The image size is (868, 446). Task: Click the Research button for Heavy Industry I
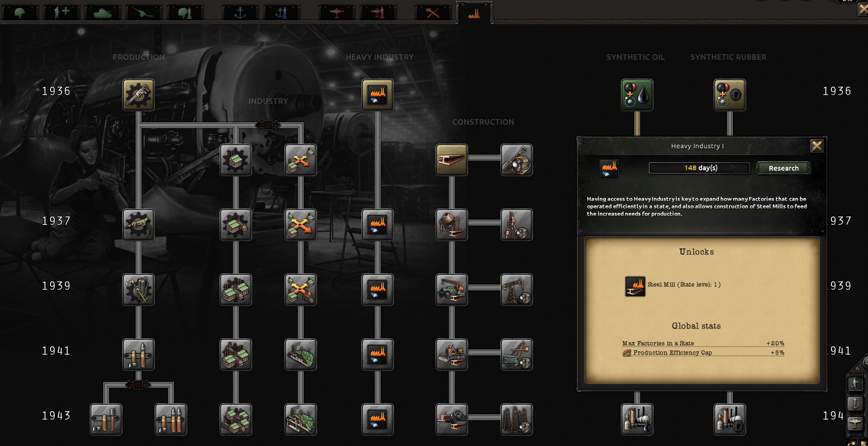point(784,168)
